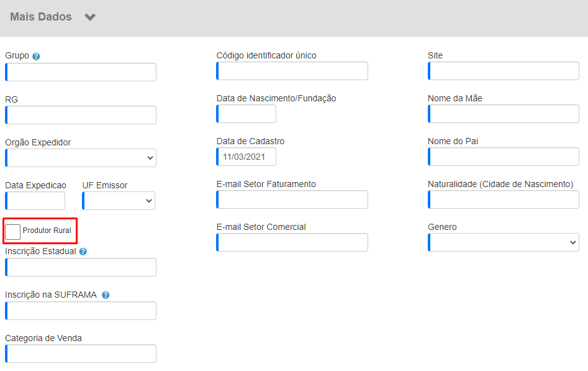Open help icon beside Inscrição Estadual
This screenshot has height=371, width=588.
83,252
